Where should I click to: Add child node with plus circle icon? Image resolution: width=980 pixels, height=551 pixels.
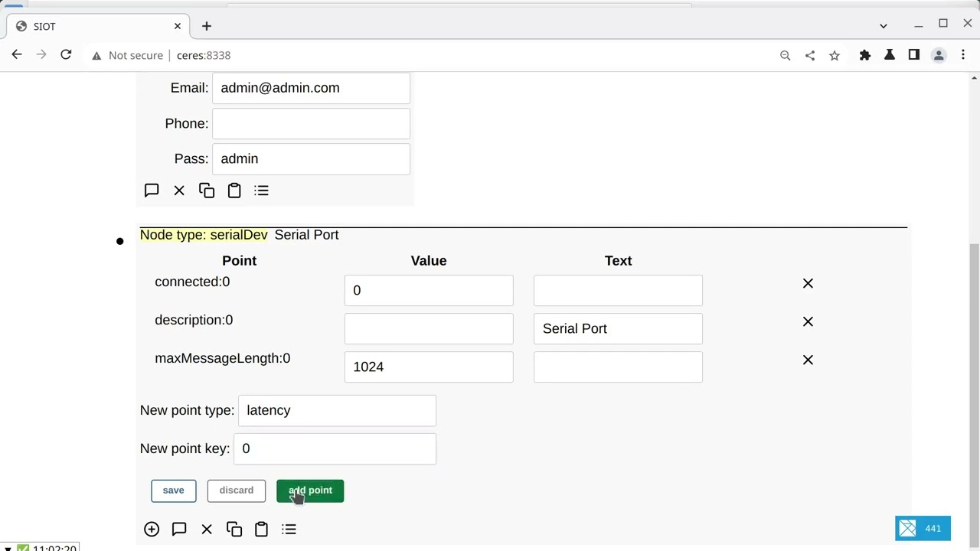click(x=152, y=529)
